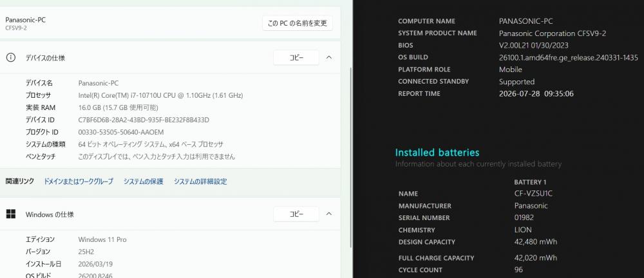The height and width of the screenshot is (278, 644).
Task: Select the processor value i7-10710U text
Action: (160, 95)
